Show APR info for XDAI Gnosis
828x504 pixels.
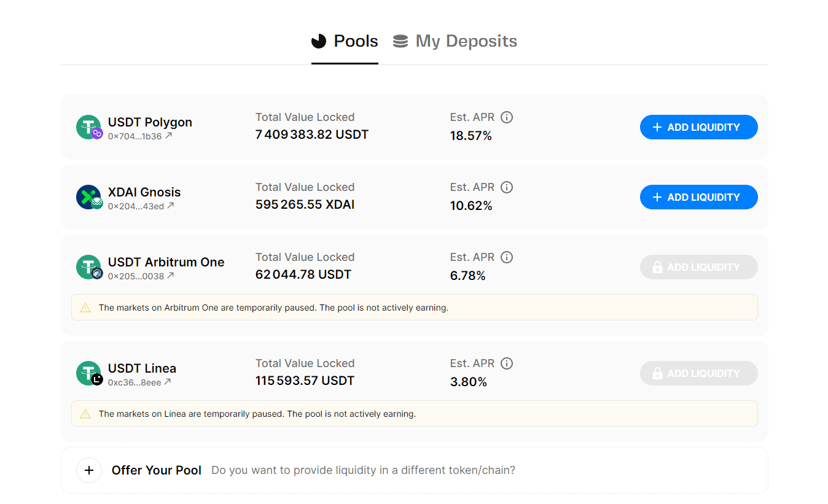point(507,187)
